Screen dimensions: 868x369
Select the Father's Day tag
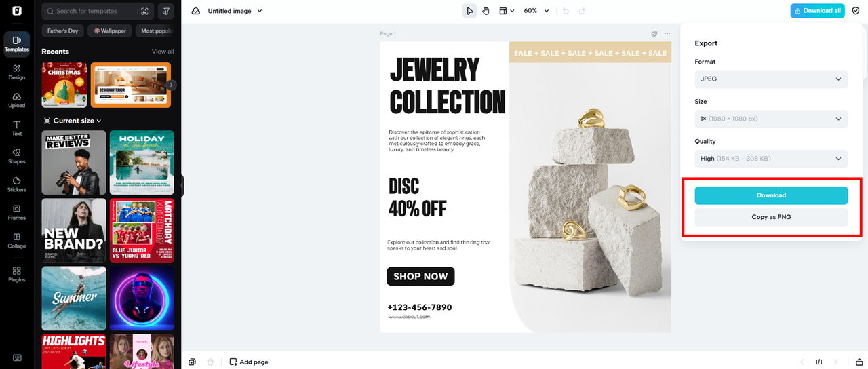pos(63,31)
